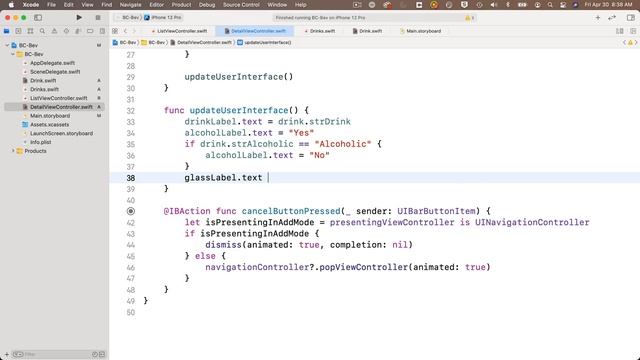Switch to ListViewController.swift tab
Viewport: 640px width, 360px height.
[x=179, y=31]
